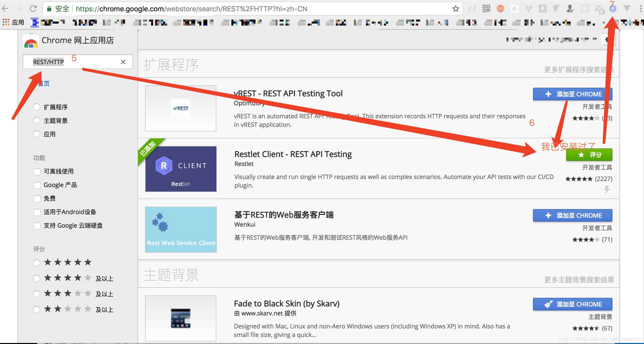The image size is (644, 344).
Task: Click the Rest Web Service Client thumbnail
Action: click(x=181, y=230)
